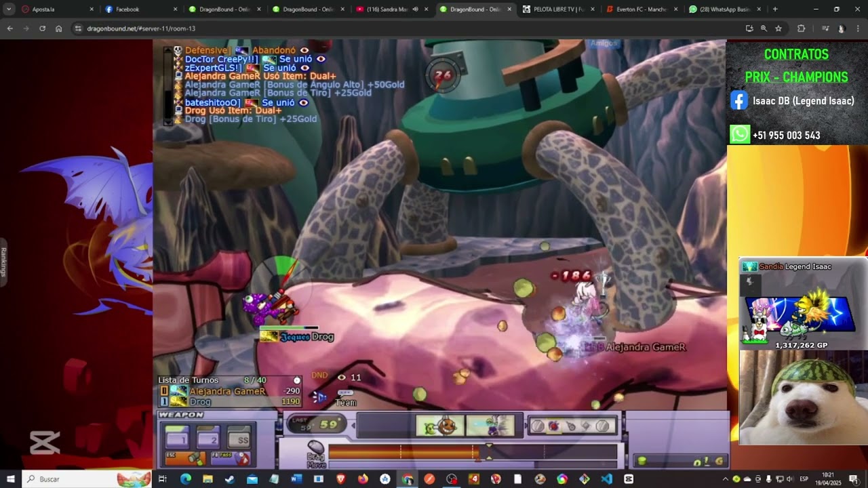This screenshot has height=488, width=868.
Task: Open the Team chat bubble
Action: pyautogui.click(x=346, y=398)
